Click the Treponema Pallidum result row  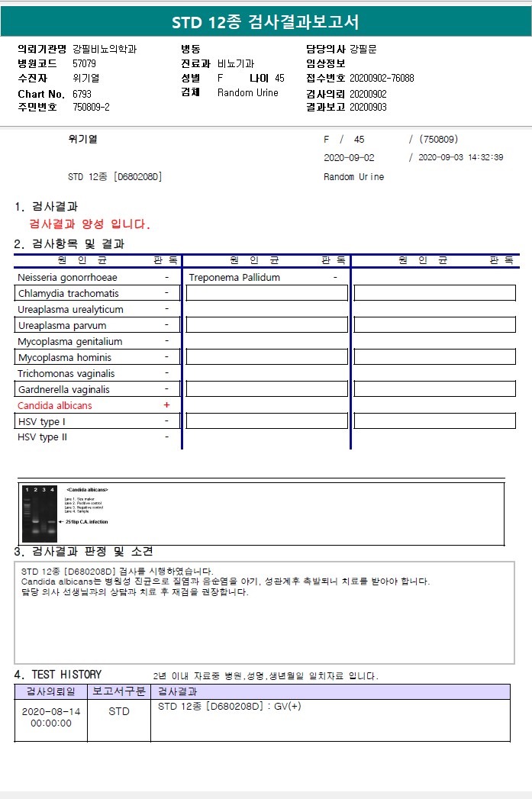tap(263, 277)
